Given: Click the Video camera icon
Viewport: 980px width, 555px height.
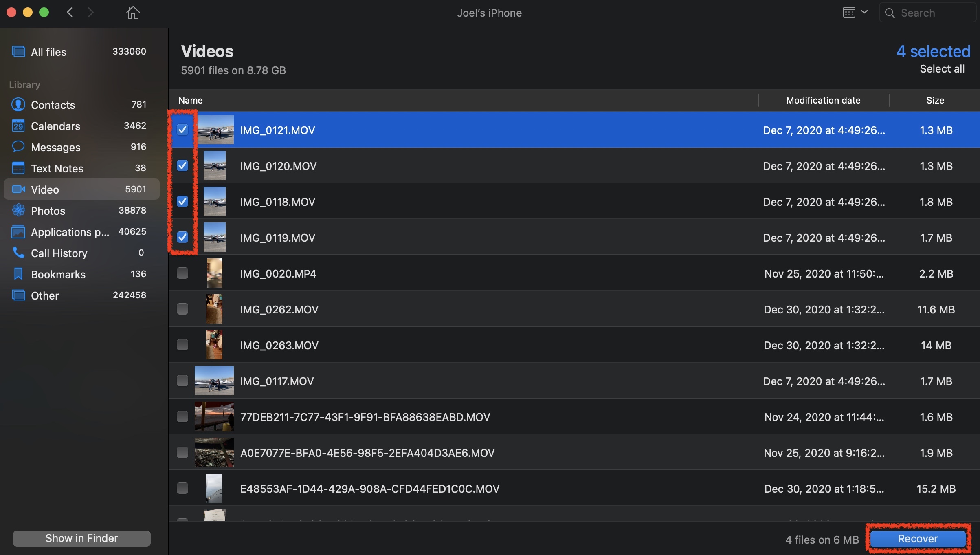Looking at the screenshot, I should pyautogui.click(x=19, y=189).
